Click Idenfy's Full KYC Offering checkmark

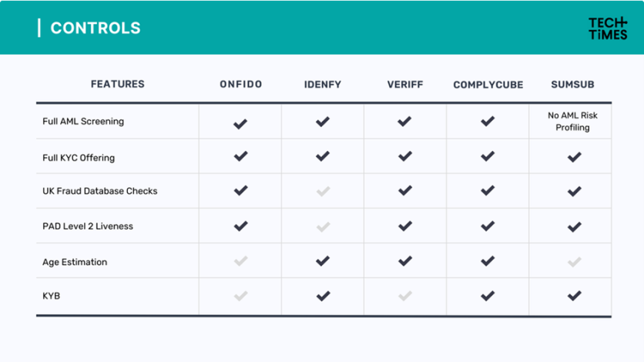323,156
